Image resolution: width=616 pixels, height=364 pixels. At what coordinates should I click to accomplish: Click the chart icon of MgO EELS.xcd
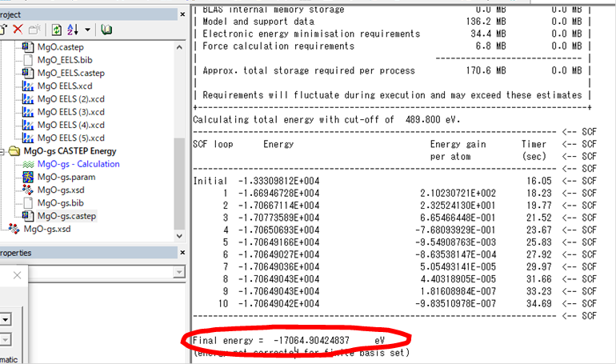tap(28, 86)
